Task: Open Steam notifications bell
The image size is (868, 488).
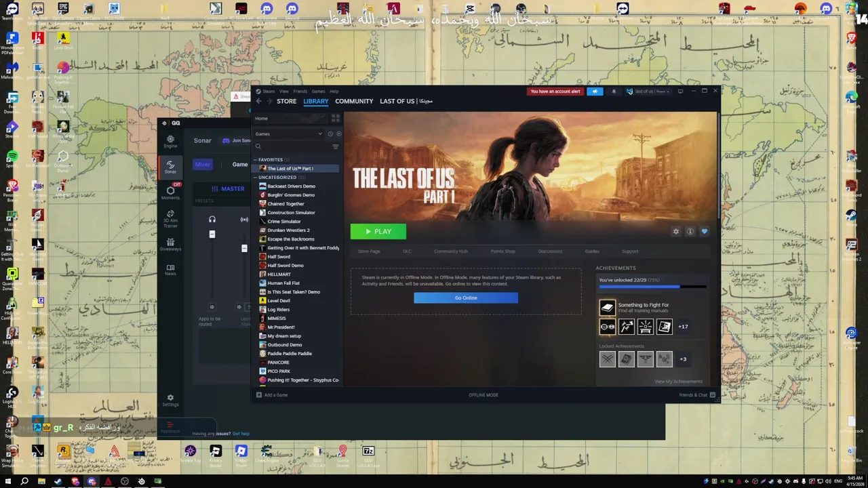Action: [614, 91]
